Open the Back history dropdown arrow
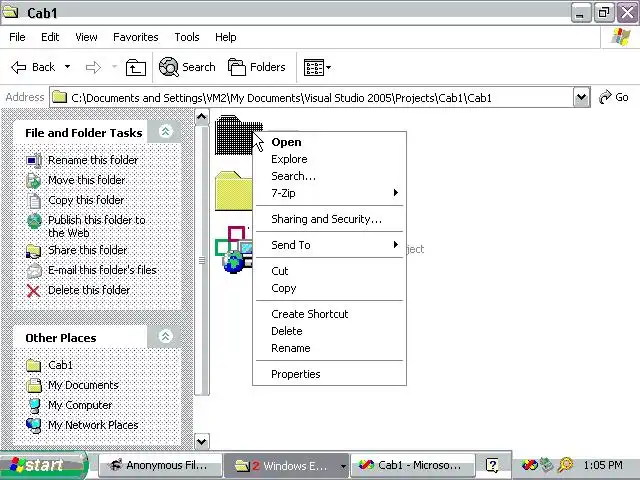The height and width of the screenshot is (480, 640). click(67, 67)
